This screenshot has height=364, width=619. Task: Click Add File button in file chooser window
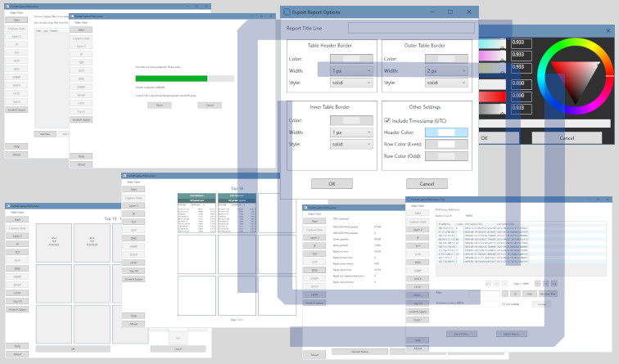point(45,134)
